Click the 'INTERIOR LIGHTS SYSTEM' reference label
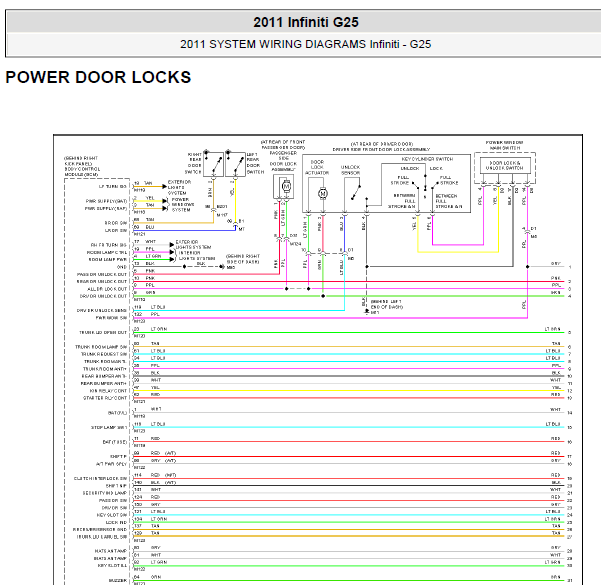Screen dimensions: 601x585 click(x=195, y=256)
